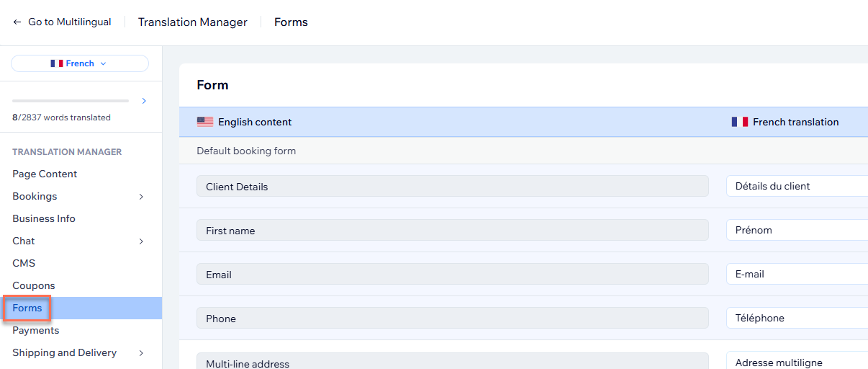Click the French translation column header
This screenshot has height=369, width=868.
[795, 122]
